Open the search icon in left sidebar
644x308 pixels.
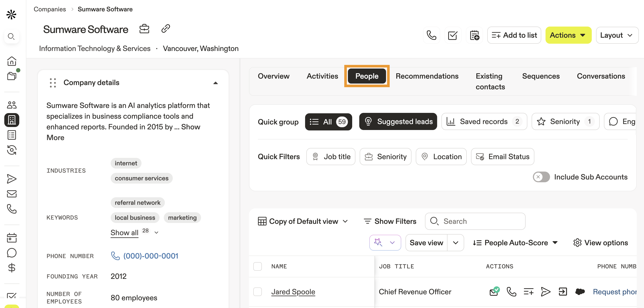pyautogui.click(x=11, y=37)
